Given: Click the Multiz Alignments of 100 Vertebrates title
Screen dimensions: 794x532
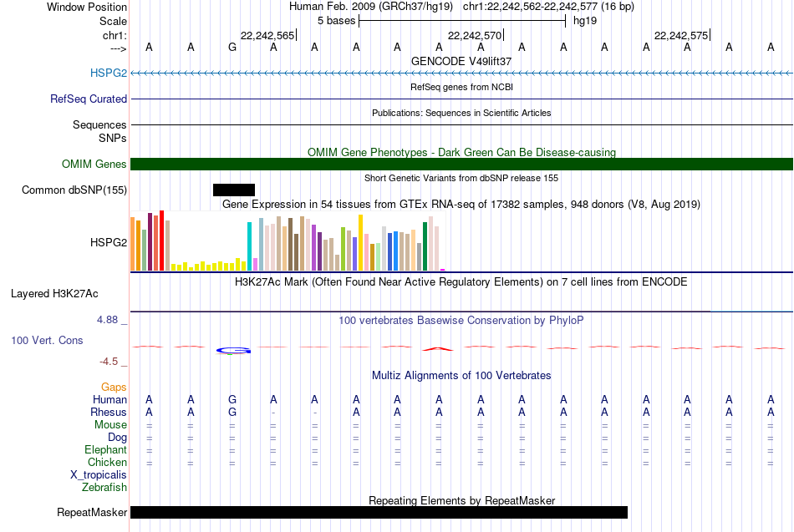Looking at the screenshot, I should [461, 376].
